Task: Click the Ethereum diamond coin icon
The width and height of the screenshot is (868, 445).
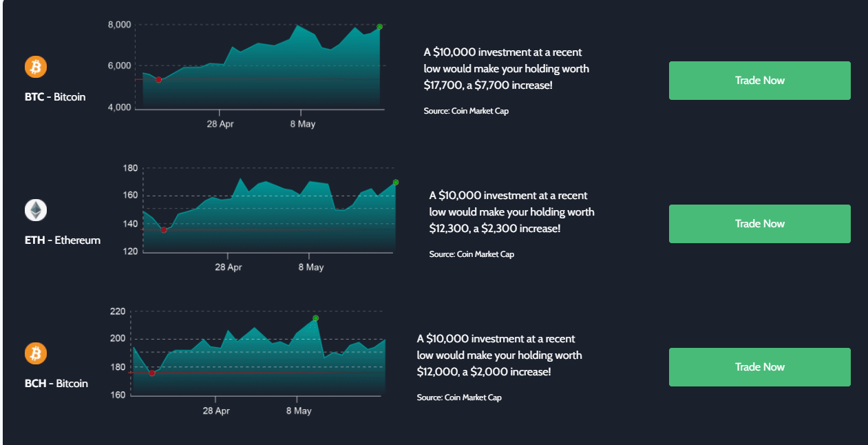Action: pos(36,210)
